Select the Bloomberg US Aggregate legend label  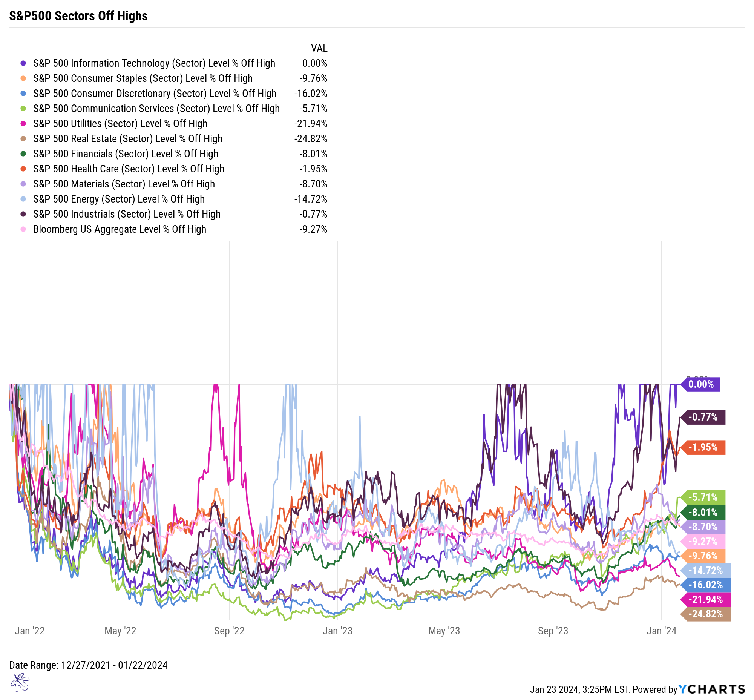click(120, 230)
